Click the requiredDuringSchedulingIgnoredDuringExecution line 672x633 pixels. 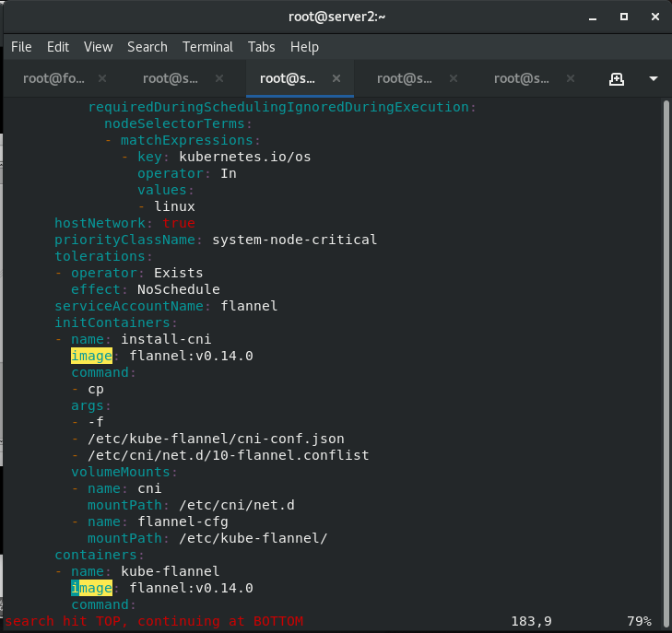pos(282,107)
